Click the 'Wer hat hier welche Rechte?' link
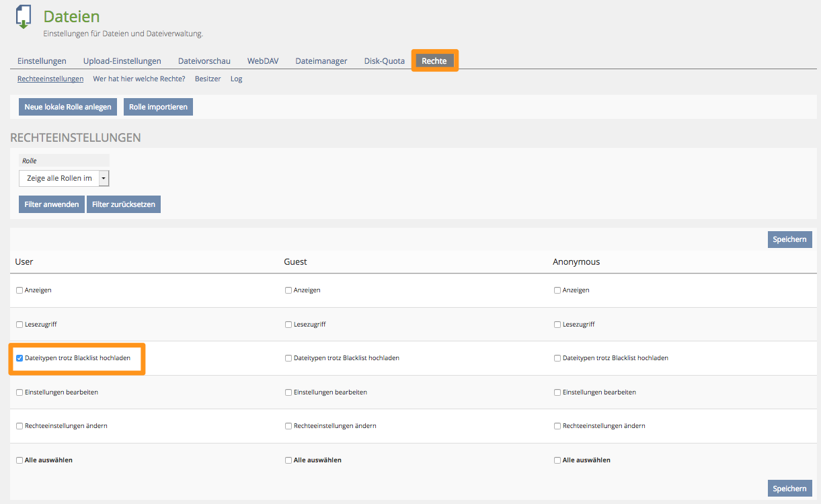The height and width of the screenshot is (504, 821). pos(139,79)
